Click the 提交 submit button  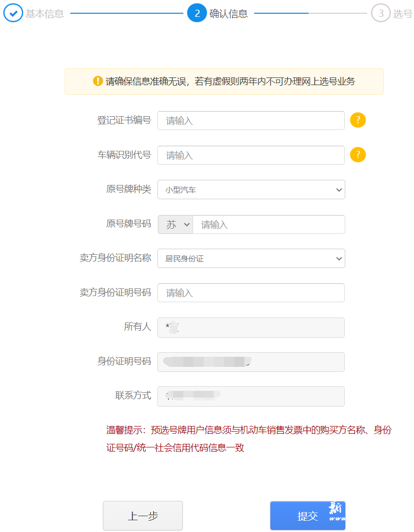308,516
